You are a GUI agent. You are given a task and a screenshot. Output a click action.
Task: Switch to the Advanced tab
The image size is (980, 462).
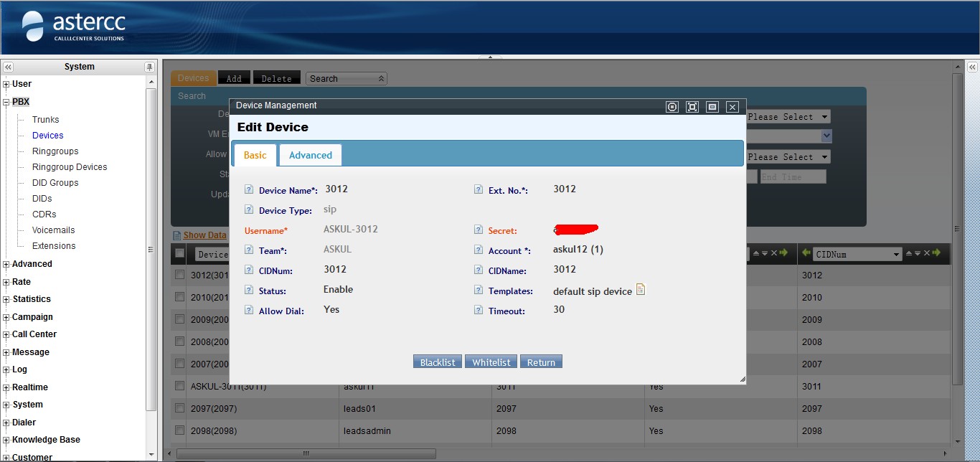click(x=310, y=155)
